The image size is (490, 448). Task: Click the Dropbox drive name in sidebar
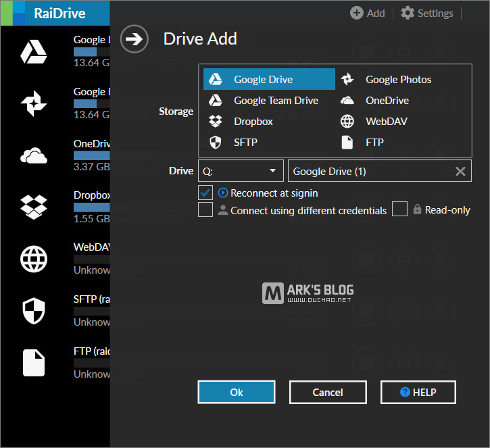pos(91,195)
